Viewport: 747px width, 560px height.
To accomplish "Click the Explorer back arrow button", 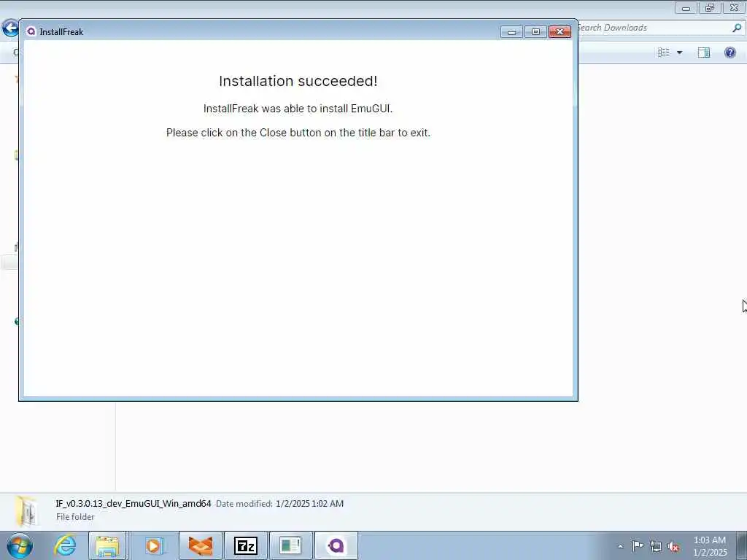I will [x=10, y=28].
